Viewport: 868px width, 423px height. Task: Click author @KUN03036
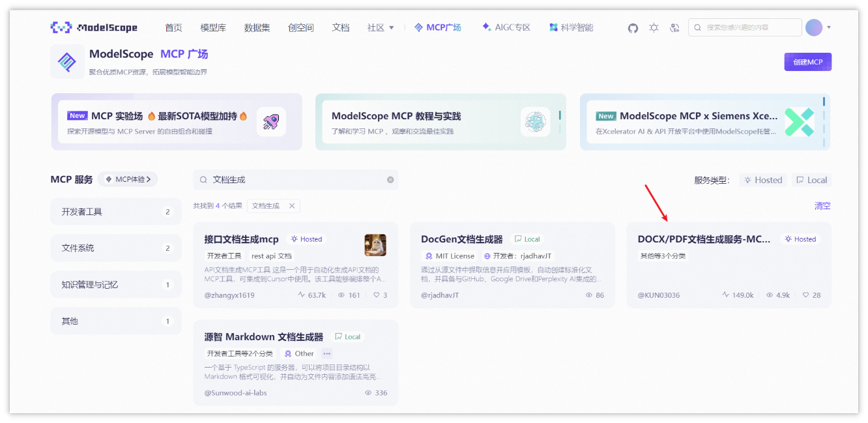tap(658, 295)
